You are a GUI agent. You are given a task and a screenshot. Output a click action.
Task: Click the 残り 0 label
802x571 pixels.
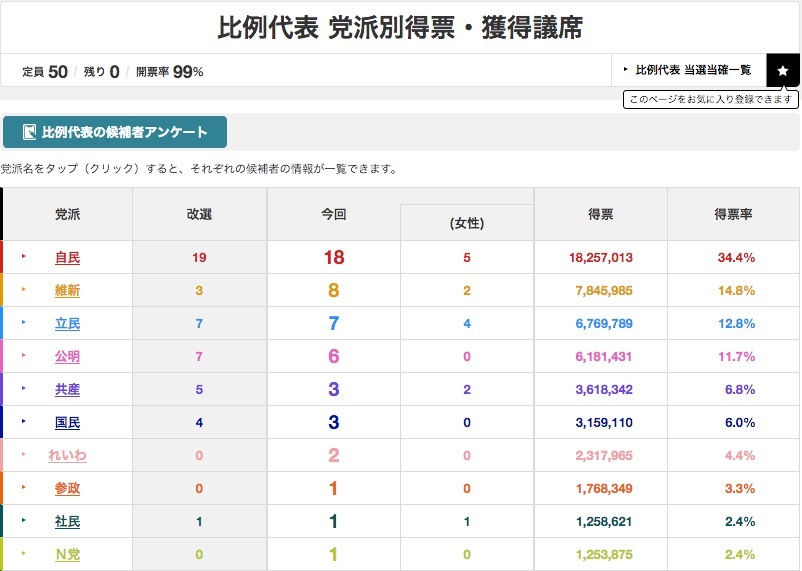coord(101,72)
